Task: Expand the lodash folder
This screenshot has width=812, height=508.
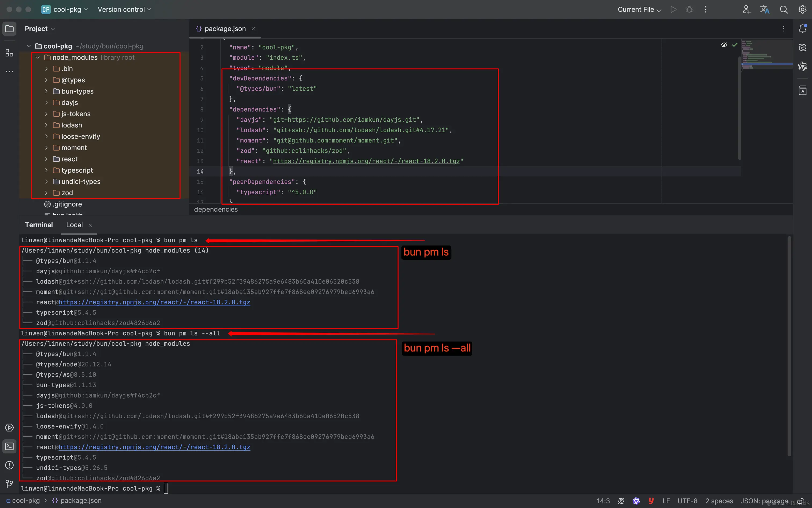Action: pyautogui.click(x=46, y=125)
